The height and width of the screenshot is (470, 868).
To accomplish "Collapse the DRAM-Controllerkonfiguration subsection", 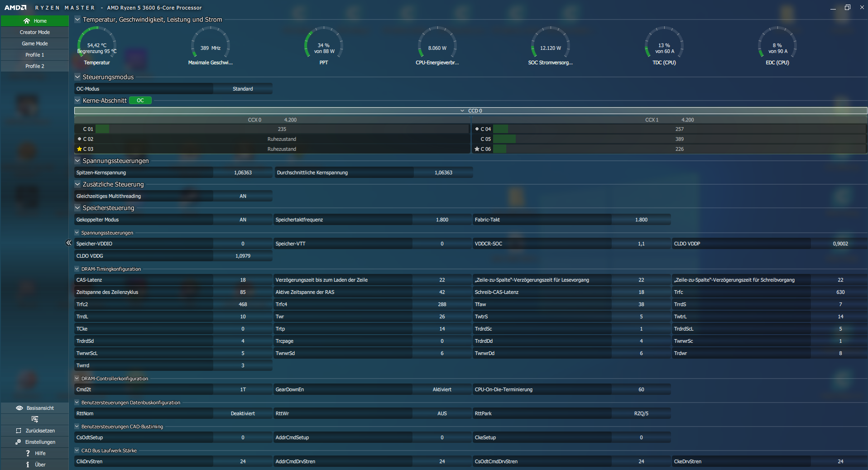I will pyautogui.click(x=77, y=379).
